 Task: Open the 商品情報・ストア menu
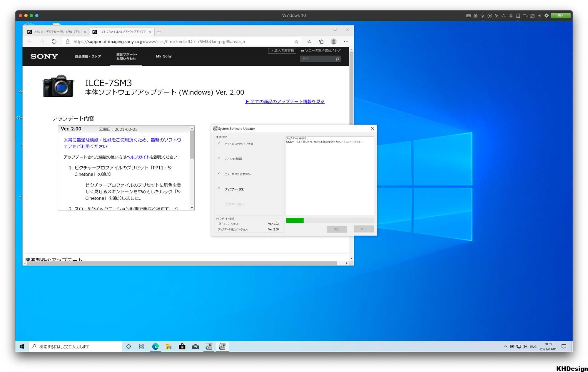(88, 56)
